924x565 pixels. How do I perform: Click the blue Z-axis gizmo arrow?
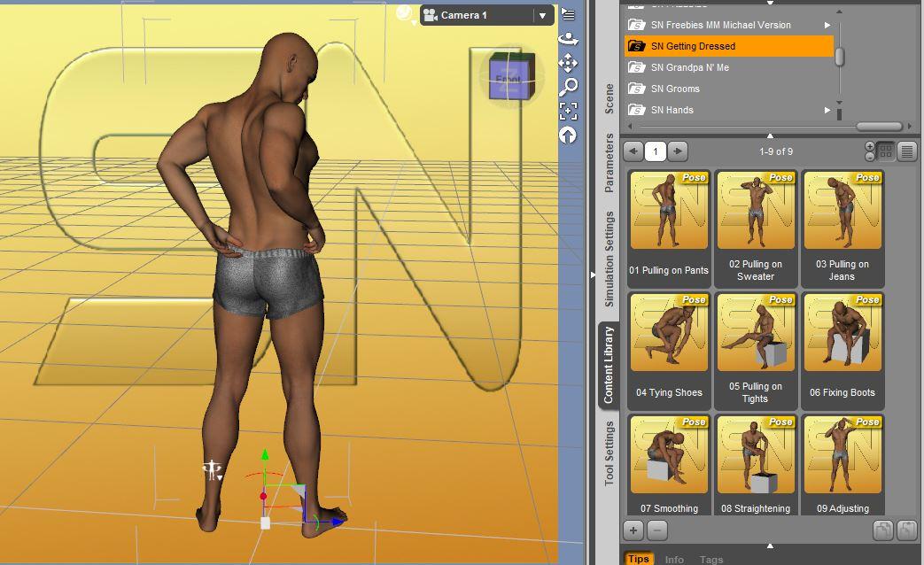point(338,522)
